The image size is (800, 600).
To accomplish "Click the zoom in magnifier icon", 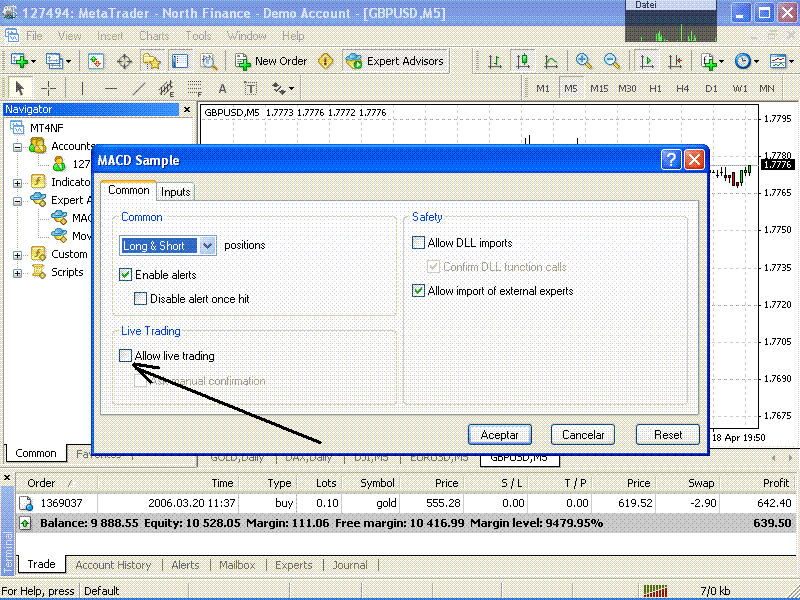I will [x=583, y=61].
